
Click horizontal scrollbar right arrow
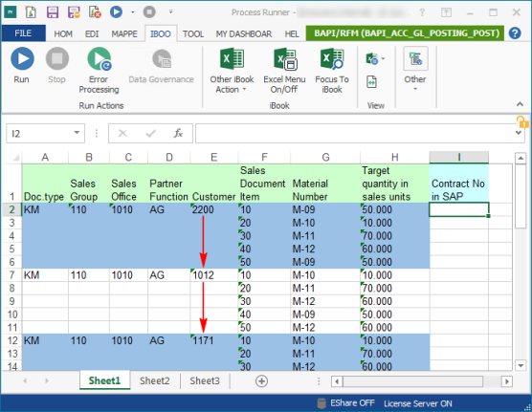pos(507,381)
